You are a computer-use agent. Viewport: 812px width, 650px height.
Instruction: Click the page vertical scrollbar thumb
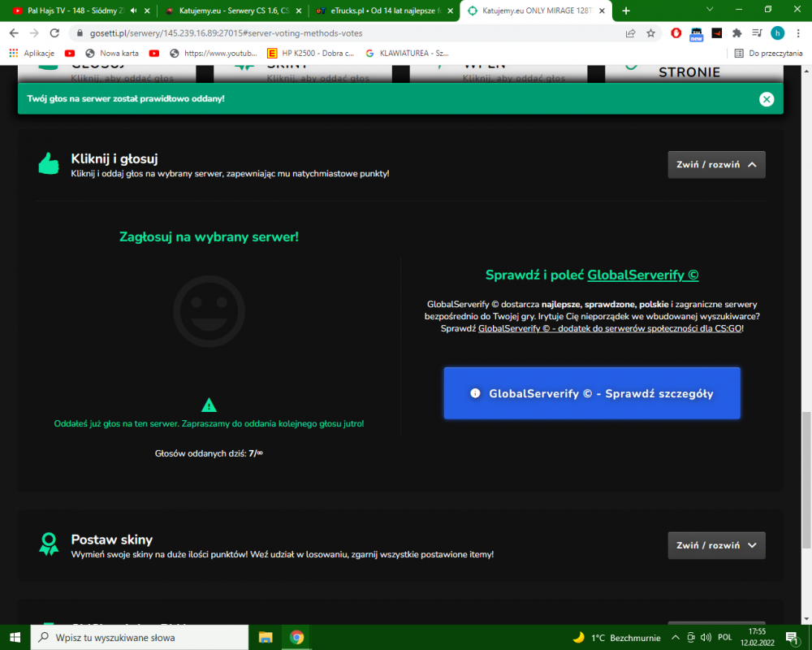(806, 479)
